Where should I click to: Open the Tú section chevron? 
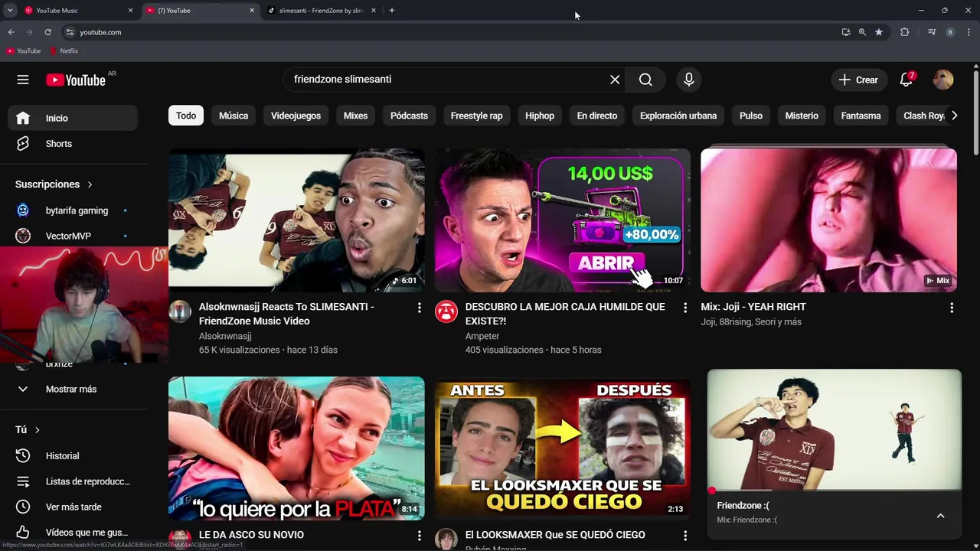click(37, 430)
